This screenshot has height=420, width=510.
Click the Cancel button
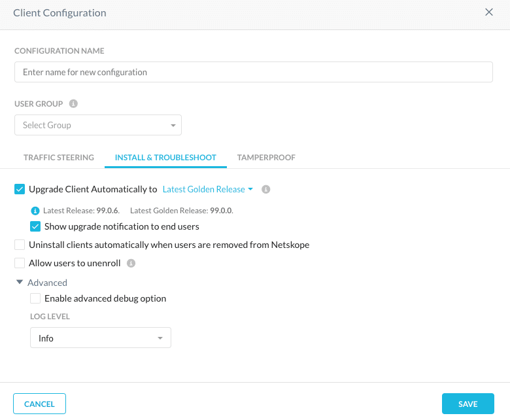pos(39,404)
